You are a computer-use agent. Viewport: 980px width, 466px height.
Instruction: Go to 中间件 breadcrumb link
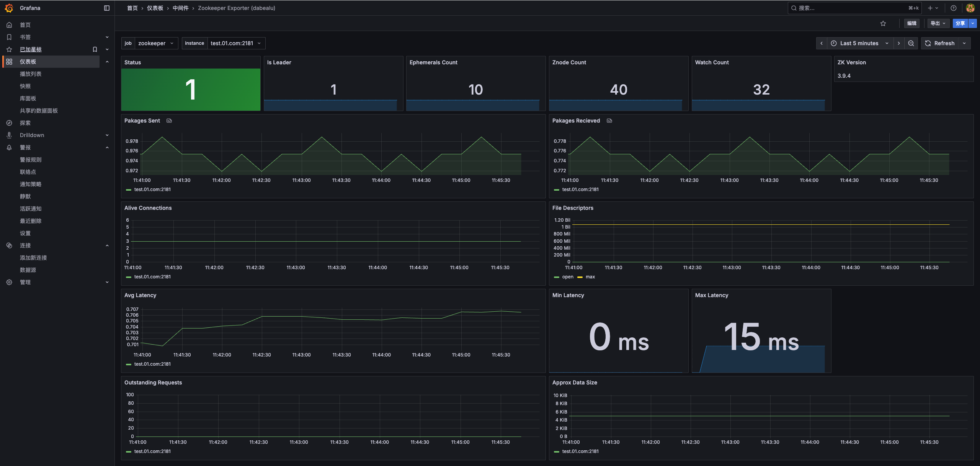click(181, 8)
